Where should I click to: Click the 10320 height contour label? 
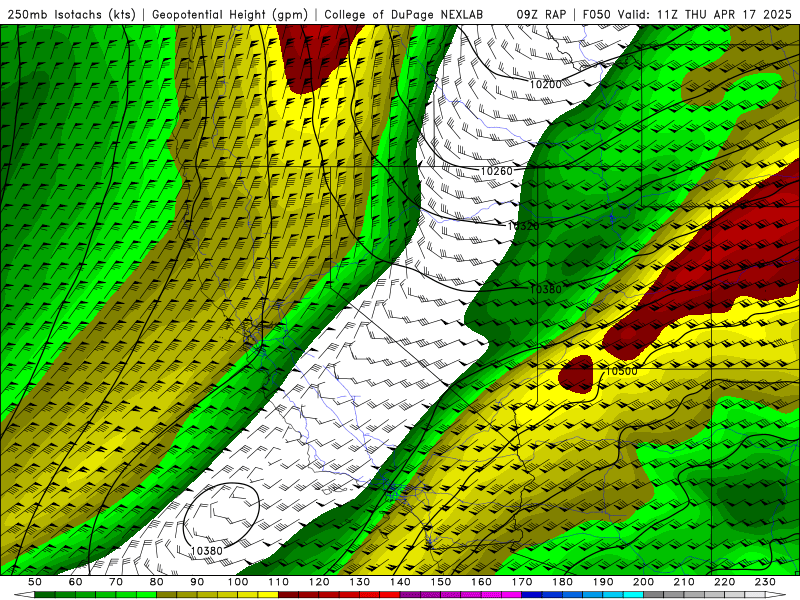tap(523, 226)
